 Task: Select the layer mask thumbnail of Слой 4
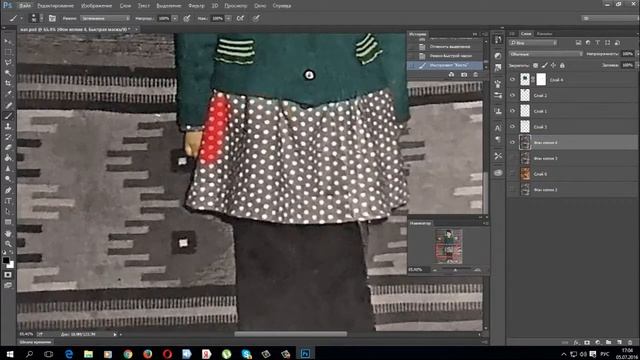(541, 80)
